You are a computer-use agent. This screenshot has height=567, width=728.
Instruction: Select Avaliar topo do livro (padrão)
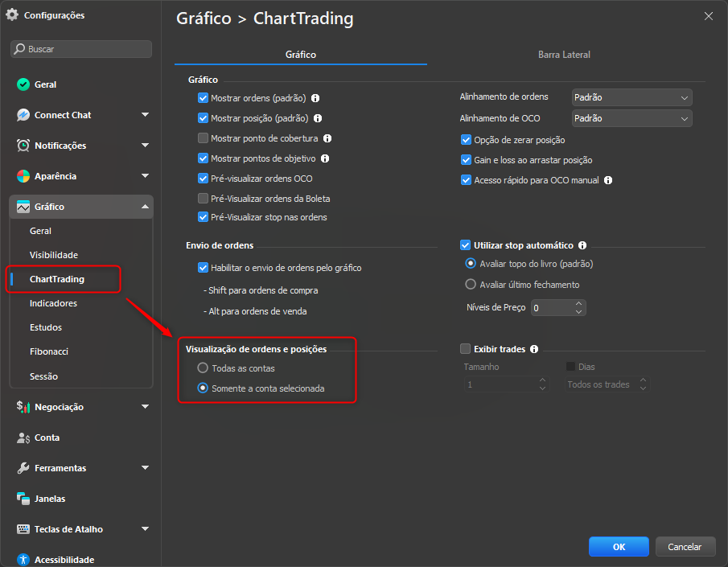coord(471,263)
